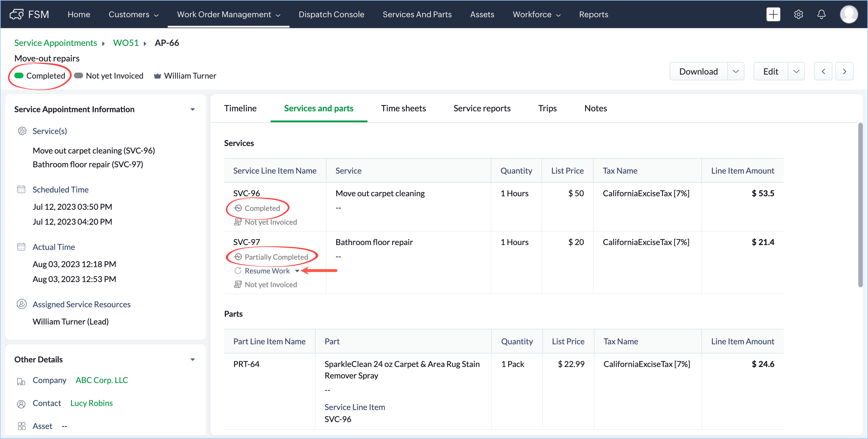Click the $ 24.6 part amount
Screen dimensions: 868x439
(x=763, y=364)
